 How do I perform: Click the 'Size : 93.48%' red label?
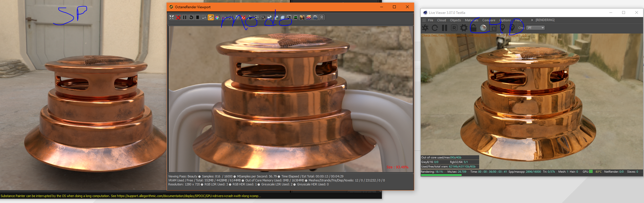[397, 167]
